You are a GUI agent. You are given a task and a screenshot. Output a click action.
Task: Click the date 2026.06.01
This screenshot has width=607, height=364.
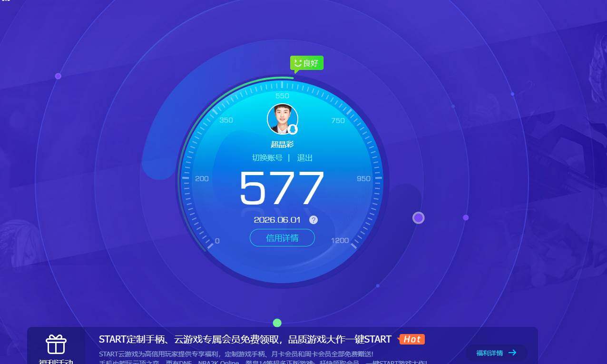(277, 220)
